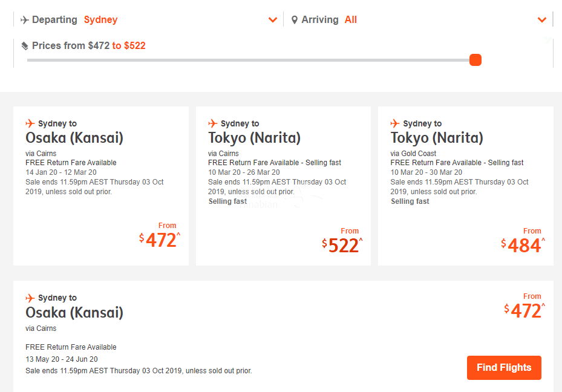
Task: Click plane icon on Tokyo via Cairns card
Action: point(213,123)
